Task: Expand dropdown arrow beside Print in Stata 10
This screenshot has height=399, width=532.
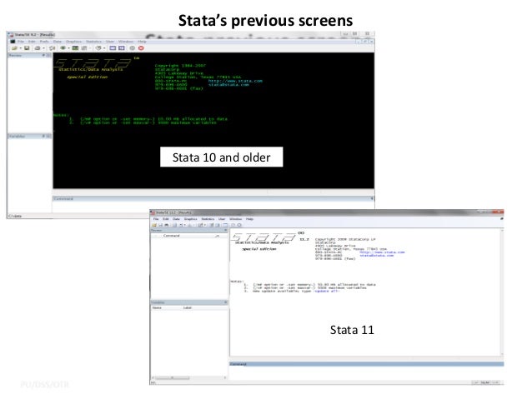Action: [43, 48]
